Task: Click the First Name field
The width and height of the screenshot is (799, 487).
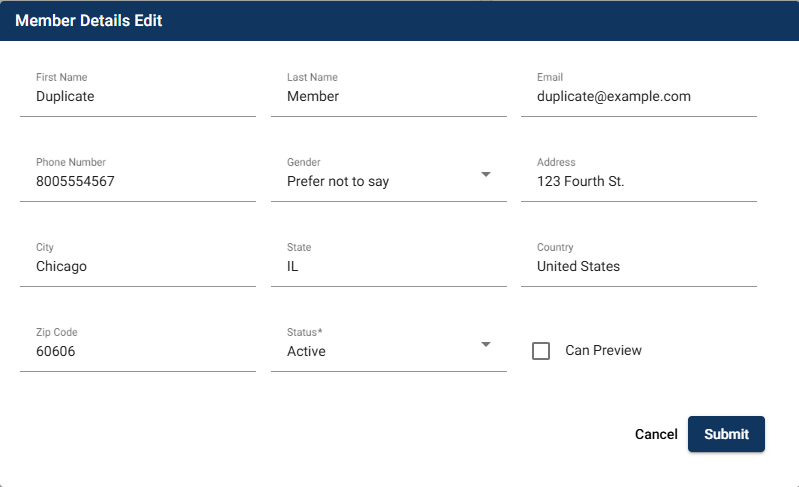Action: pyautogui.click(x=137, y=97)
